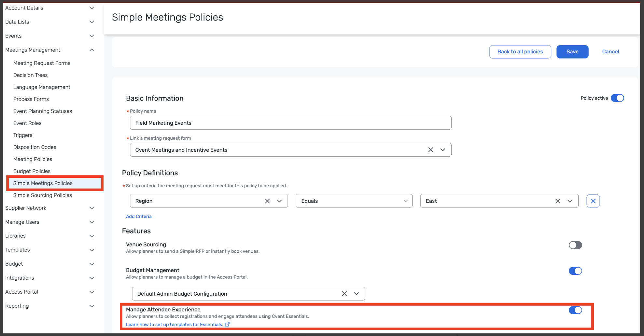644x336 pixels.
Task: Turn off Manage Attendee Experience toggle
Action: [x=575, y=310]
